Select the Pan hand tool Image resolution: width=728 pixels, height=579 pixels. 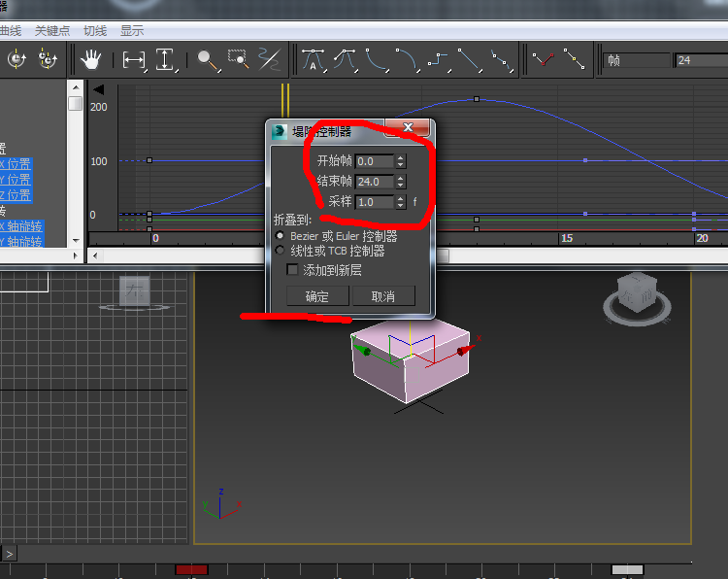[90, 60]
